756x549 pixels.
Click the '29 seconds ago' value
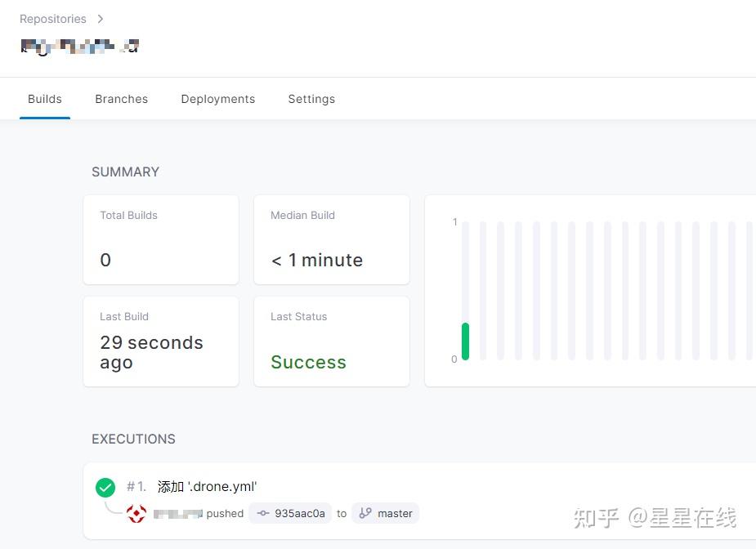click(x=151, y=352)
